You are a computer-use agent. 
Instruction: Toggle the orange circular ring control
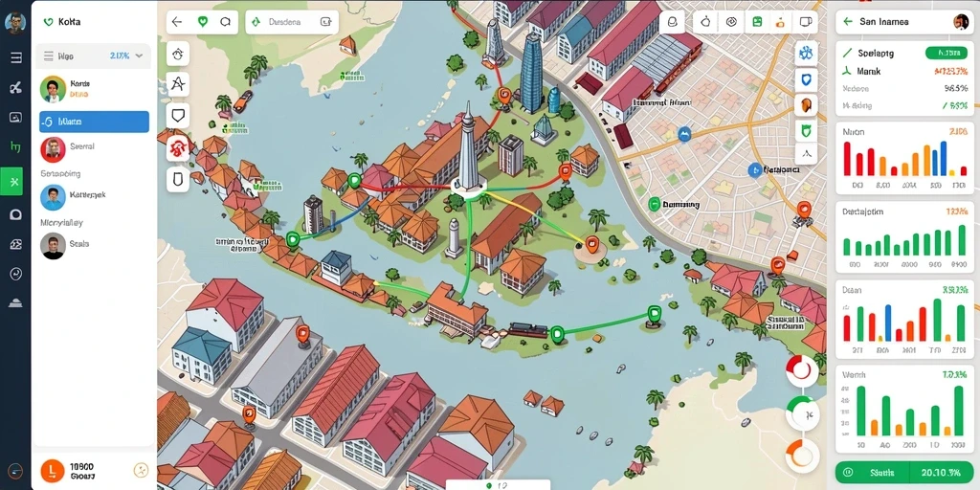(802, 455)
